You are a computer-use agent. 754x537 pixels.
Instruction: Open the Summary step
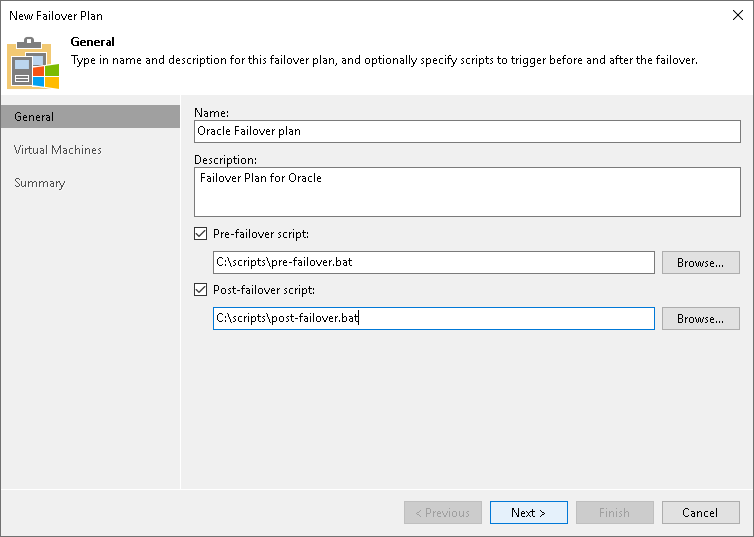pyautogui.click(x=39, y=183)
